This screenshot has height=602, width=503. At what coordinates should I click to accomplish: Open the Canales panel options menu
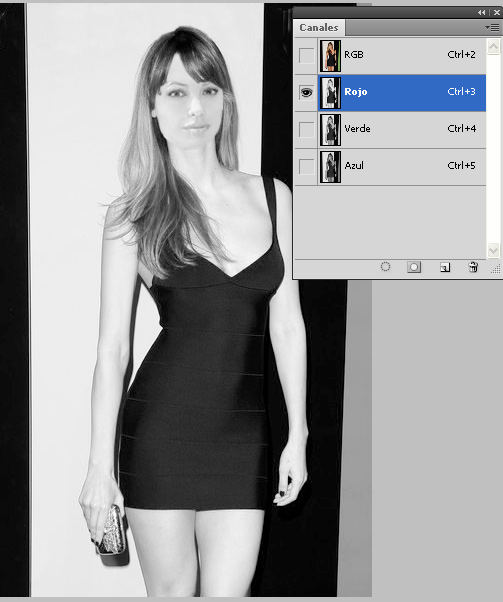point(492,28)
